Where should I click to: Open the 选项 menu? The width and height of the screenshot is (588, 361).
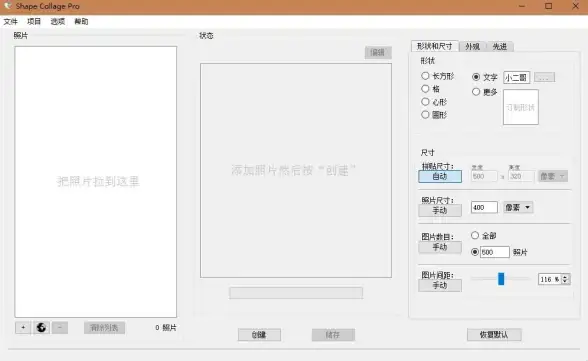(58, 21)
